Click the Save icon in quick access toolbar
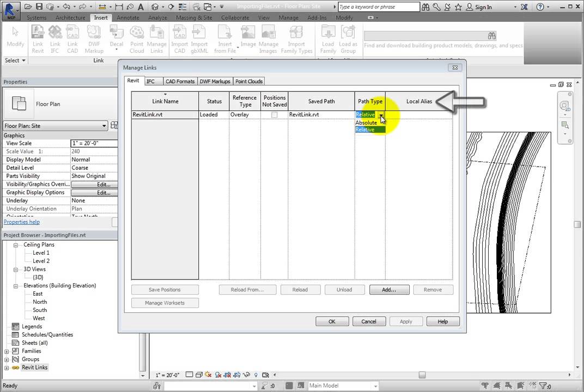 pyautogui.click(x=39, y=7)
